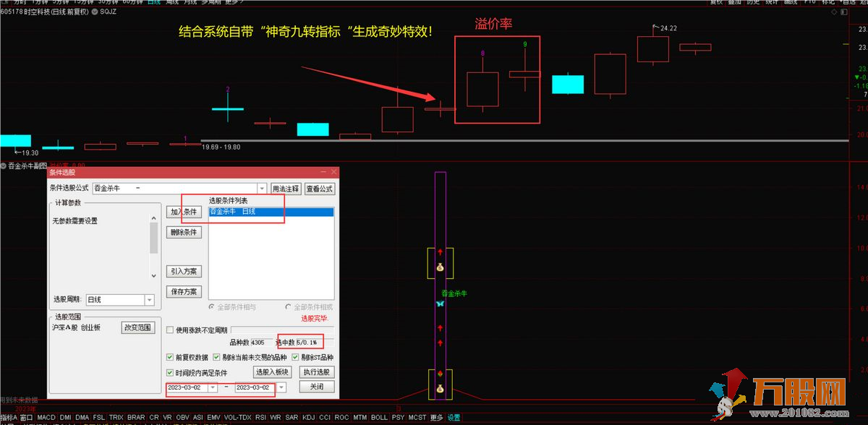This screenshot has width=868, height=425.
Task: Click the 19.69 - 19.80 price range label
Action: coord(222,147)
